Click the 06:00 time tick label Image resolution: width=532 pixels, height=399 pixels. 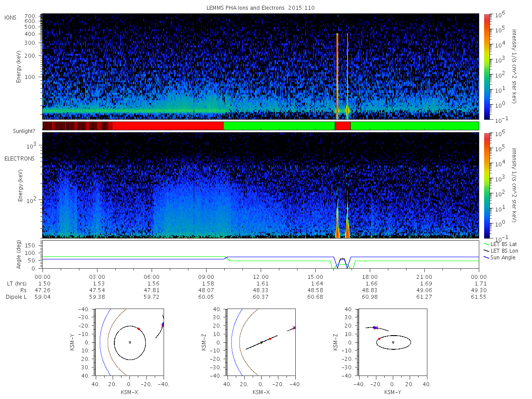click(152, 277)
